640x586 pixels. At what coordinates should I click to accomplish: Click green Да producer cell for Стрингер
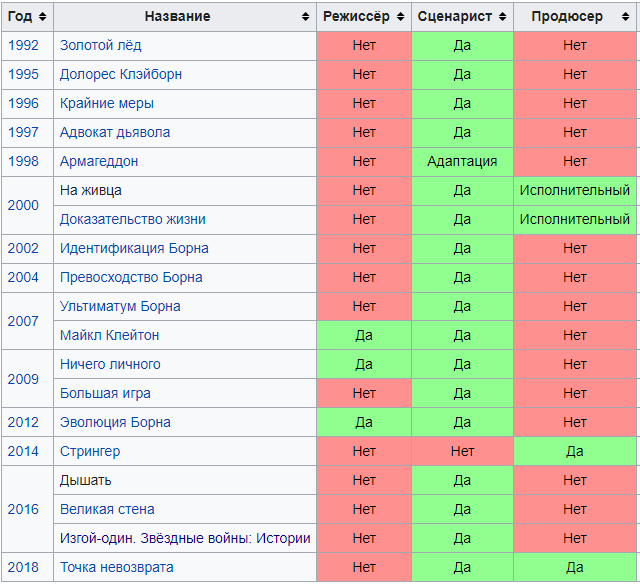574,451
